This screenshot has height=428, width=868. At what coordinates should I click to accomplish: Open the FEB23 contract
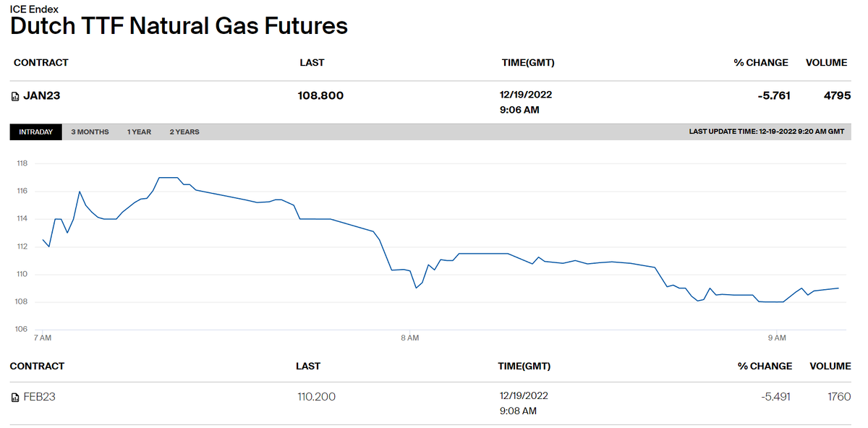point(40,396)
